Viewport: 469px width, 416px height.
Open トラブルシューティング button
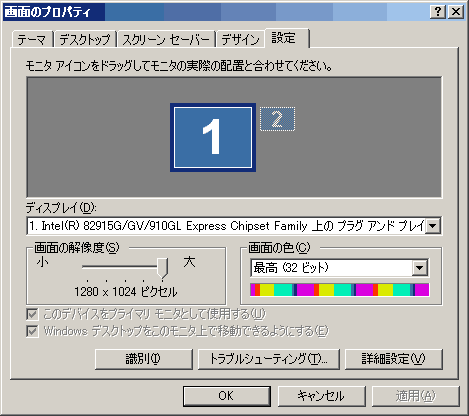coord(269,359)
